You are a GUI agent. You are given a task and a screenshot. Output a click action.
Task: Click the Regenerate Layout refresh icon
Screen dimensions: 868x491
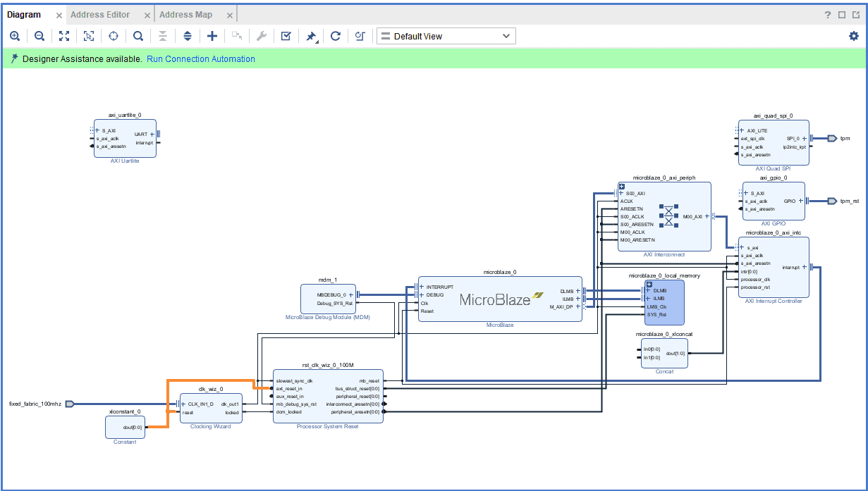(x=336, y=36)
